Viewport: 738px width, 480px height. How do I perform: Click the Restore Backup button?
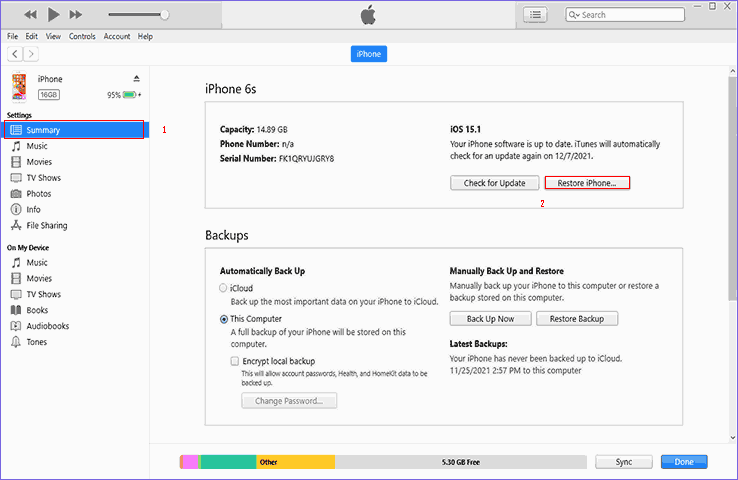[577, 319]
